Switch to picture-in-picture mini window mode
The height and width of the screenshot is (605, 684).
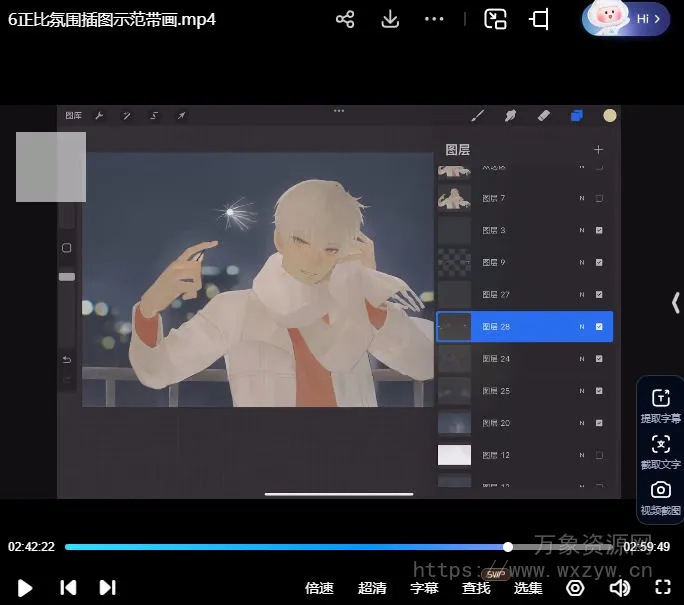(x=495, y=19)
